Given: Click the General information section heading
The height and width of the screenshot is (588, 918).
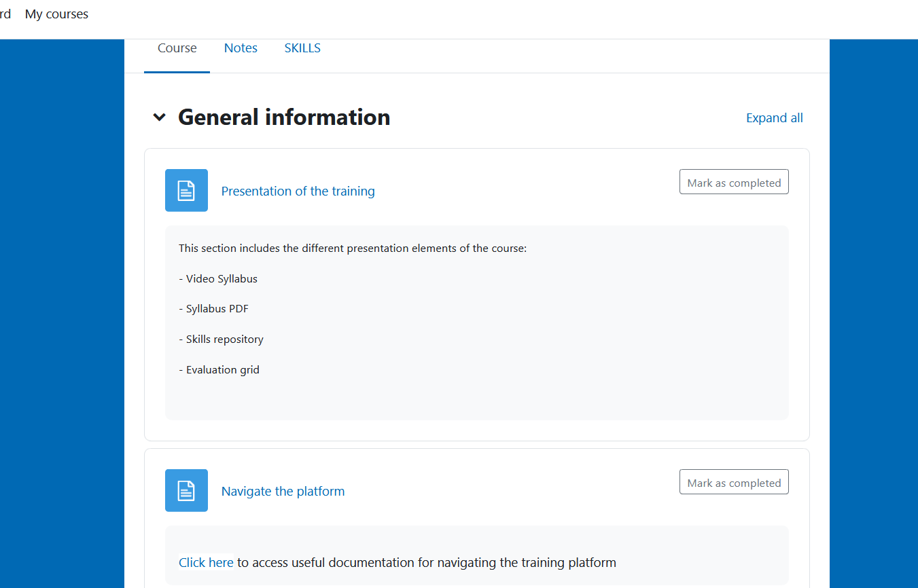Looking at the screenshot, I should point(284,117).
